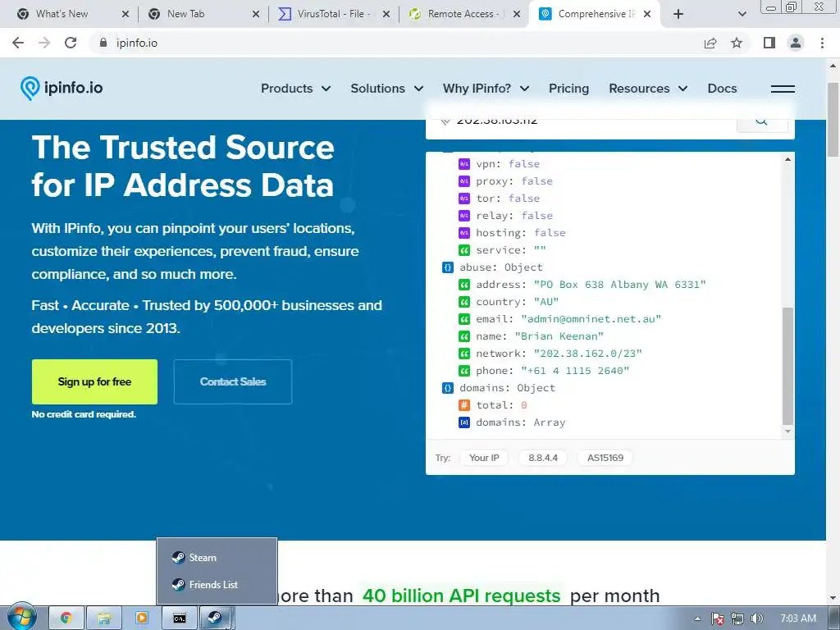Open the tab search chevron
840x630 pixels.
[x=742, y=15]
